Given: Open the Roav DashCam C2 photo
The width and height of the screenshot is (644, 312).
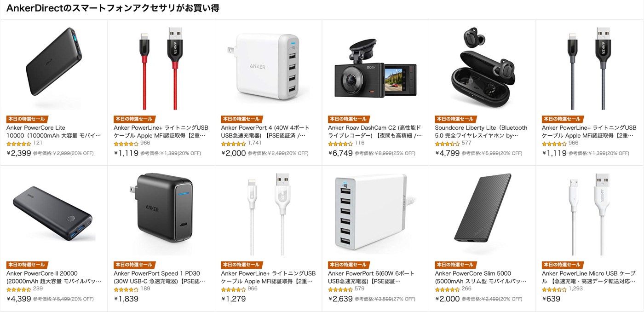Looking at the screenshot, I should [375, 69].
